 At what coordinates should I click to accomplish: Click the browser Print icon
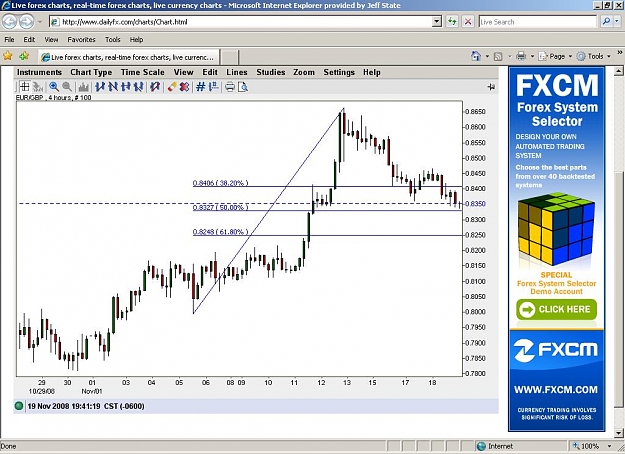click(521, 56)
